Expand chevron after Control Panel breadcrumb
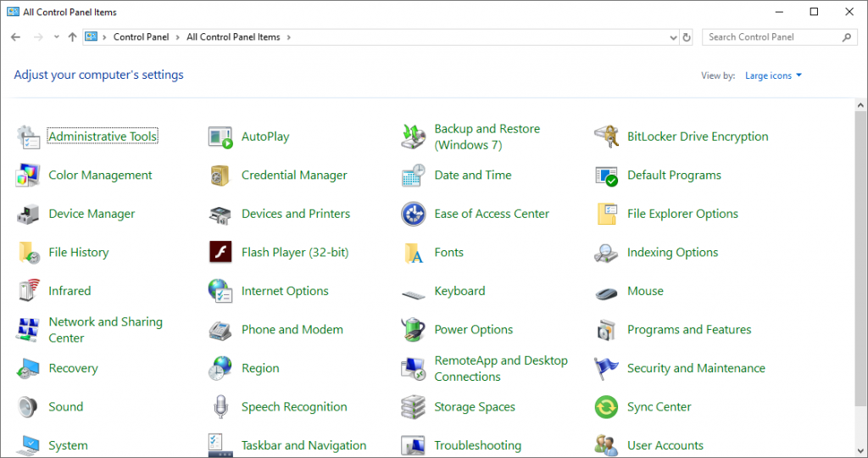Screen dimensions: 868x458 (x=178, y=37)
